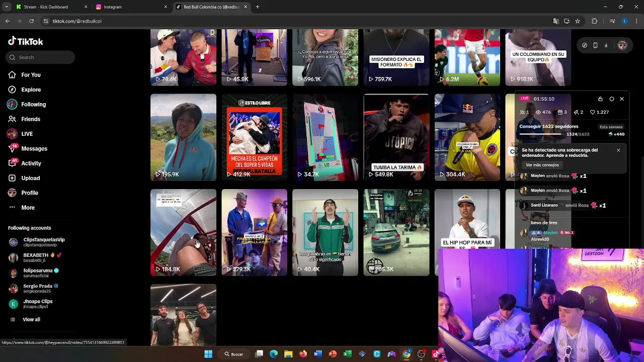Screen dimensions: 644x362
Task: Open Chrome profile avatar
Action: [x=624, y=21]
